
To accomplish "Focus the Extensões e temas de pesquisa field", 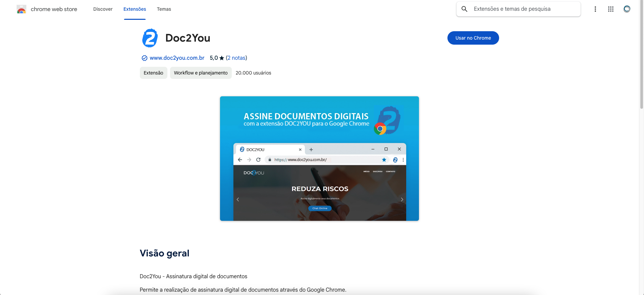I will 518,9.
